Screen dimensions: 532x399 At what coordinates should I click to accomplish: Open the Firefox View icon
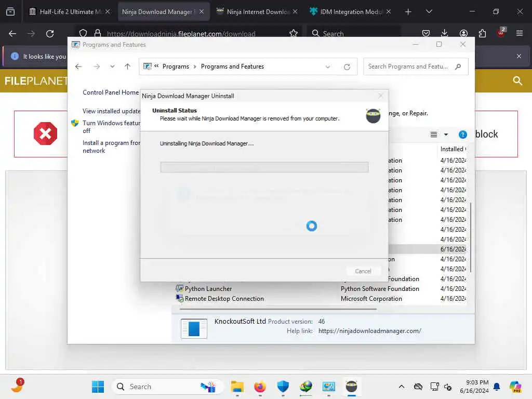coord(10,12)
